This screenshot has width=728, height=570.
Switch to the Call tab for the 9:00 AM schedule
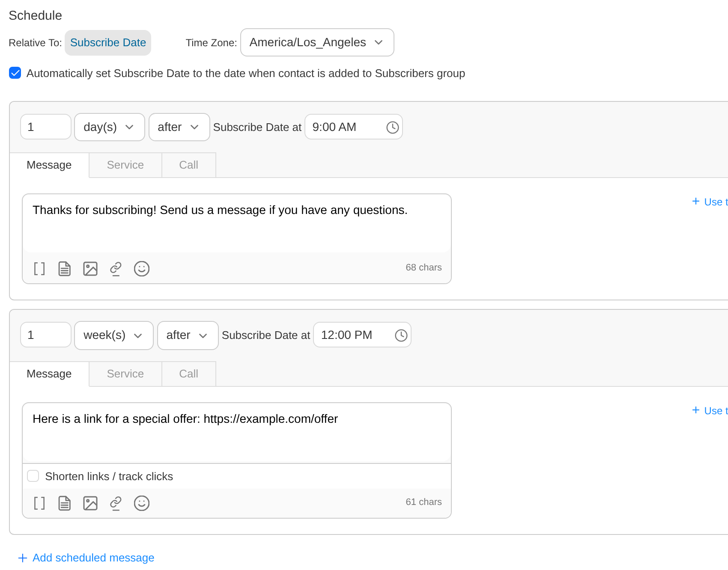point(189,165)
